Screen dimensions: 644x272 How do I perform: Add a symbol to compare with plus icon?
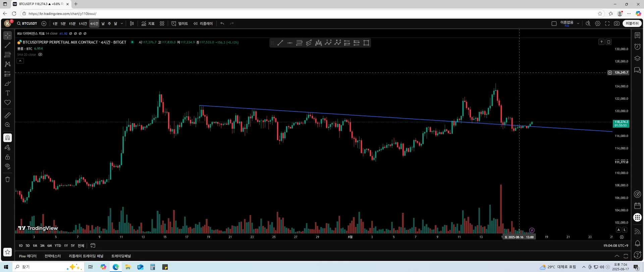pos(44,24)
